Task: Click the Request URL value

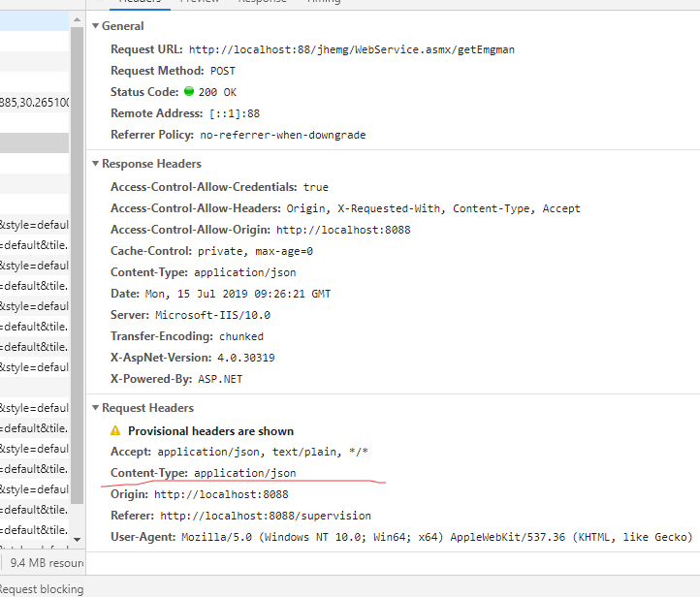Action: click(351, 49)
